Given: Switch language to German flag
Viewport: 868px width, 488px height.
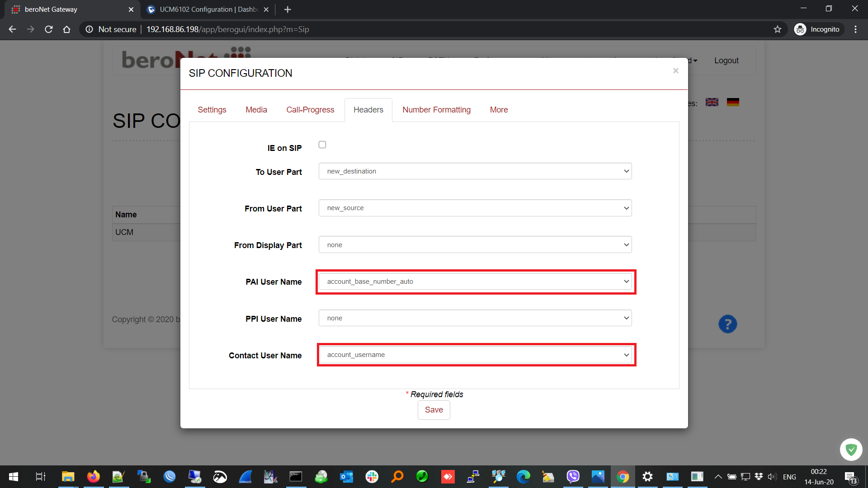Looking at the screenshot, I should pos(733,103).
